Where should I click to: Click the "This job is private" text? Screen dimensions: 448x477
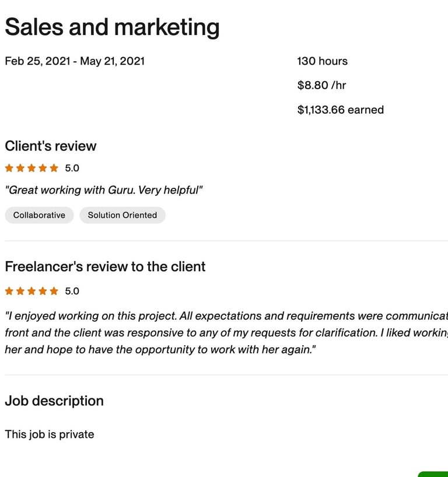point(50,434)
